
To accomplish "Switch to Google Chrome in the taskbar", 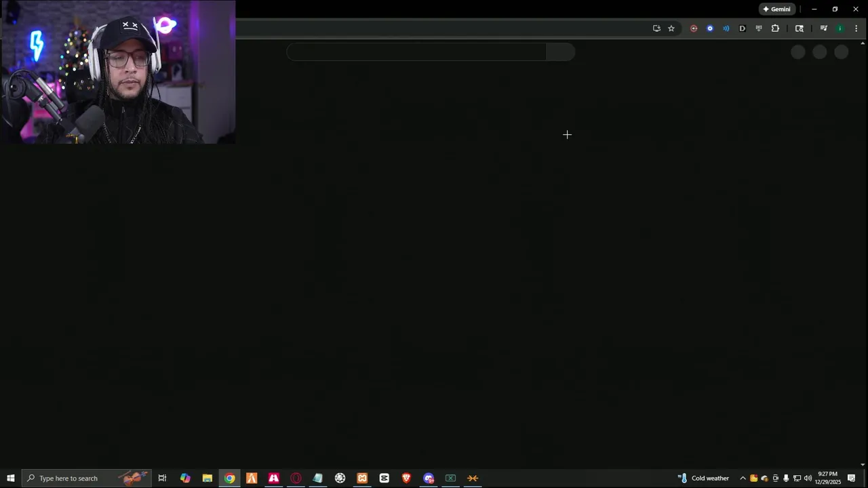I will [230, 479].
